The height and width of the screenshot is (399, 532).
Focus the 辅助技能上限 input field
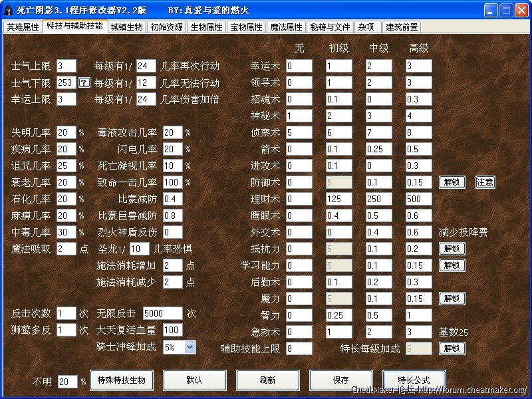coord(299,348)
